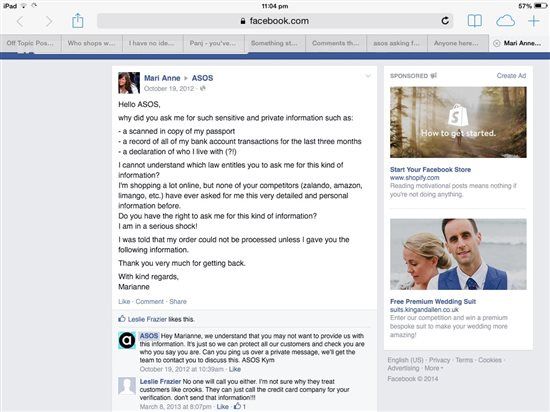This screenshot has width=550, height=412.
Task: Expand the post options chevron
Action: (x=368, y=76)
